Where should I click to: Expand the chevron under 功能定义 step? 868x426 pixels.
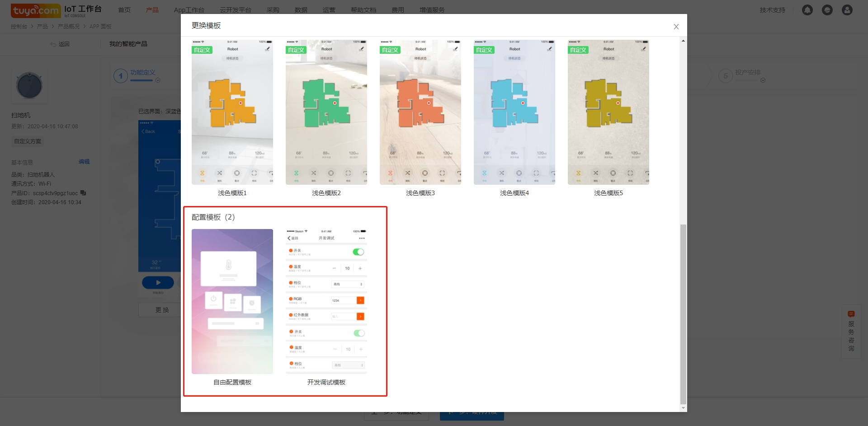click(158, 80)
